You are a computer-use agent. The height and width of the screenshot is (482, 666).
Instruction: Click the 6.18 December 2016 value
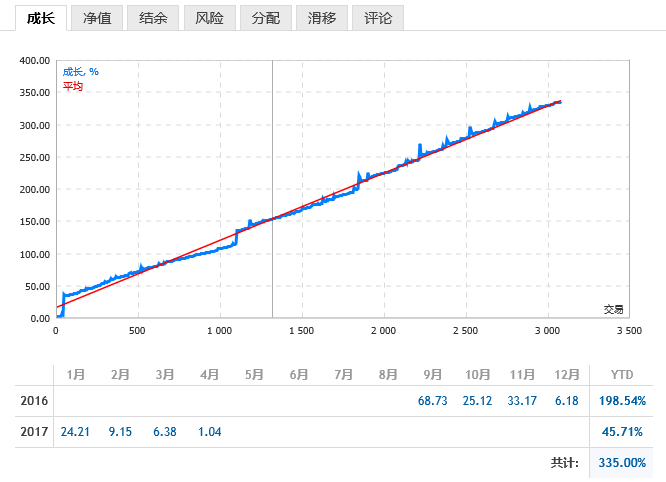[x=567, y=401]
